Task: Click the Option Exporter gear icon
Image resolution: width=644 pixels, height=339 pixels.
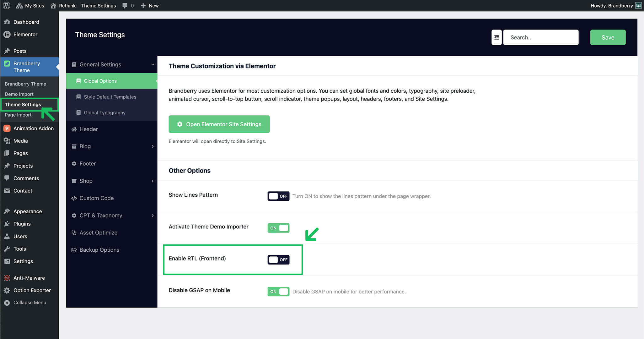Action: (x=7, y=290)
